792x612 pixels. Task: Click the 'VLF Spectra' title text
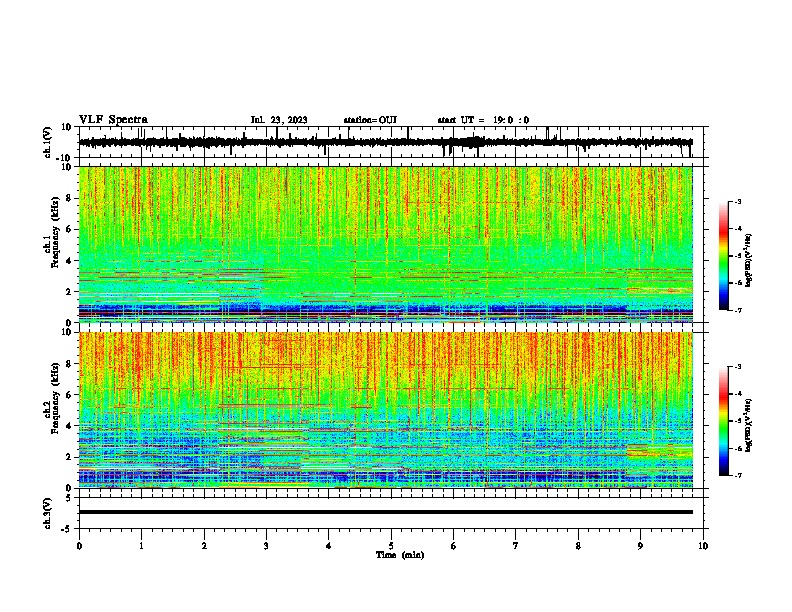tap(113, 120)
